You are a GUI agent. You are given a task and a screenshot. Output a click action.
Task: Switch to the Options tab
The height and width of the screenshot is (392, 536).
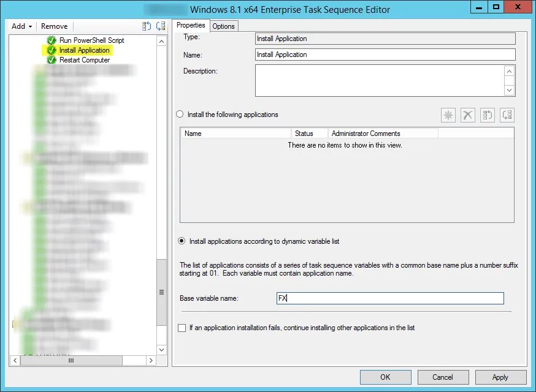(223, 26)
